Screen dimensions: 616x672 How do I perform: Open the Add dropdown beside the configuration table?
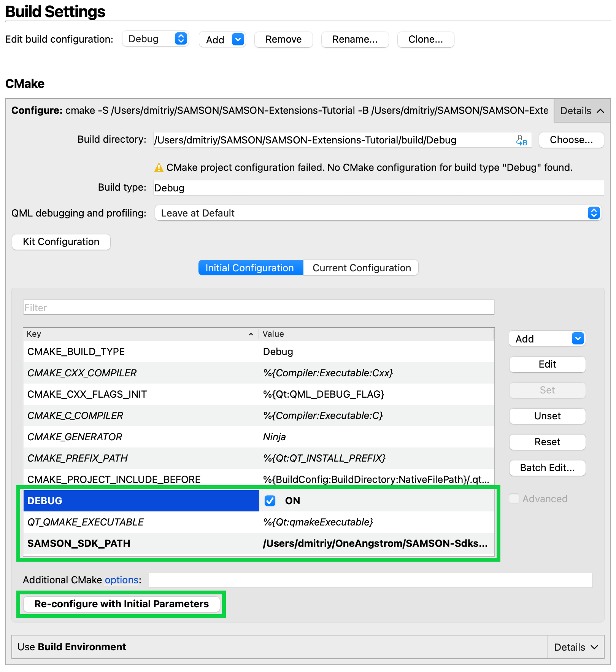pyautogui.click(x=578, y=338)
